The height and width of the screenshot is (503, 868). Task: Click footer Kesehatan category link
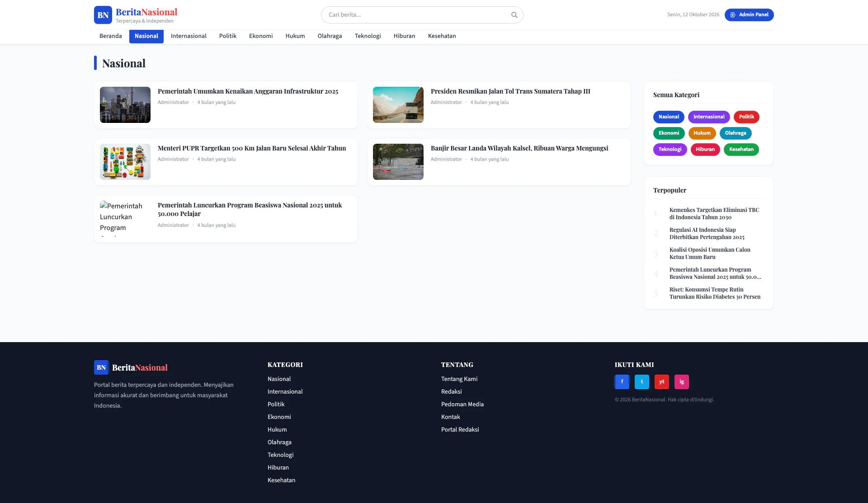coord(281,480)
